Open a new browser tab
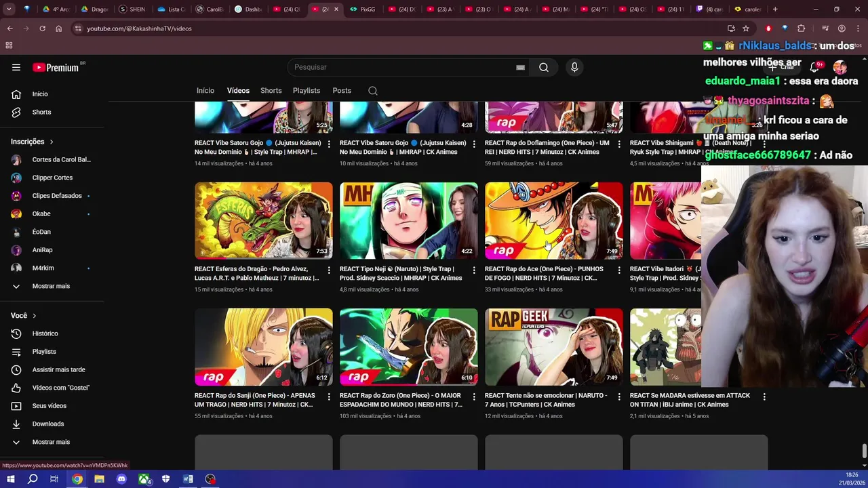This screenshot has width=868, height=488. tap(775, 9)
